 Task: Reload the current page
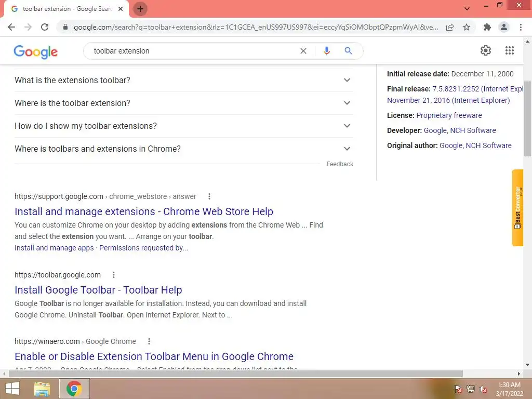point(45,27)
